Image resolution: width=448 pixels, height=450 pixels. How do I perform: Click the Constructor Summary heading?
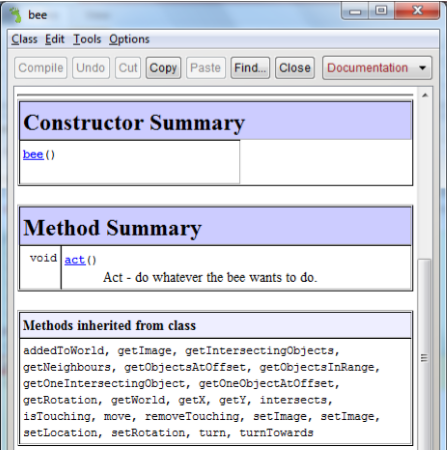tap(134, 123)
